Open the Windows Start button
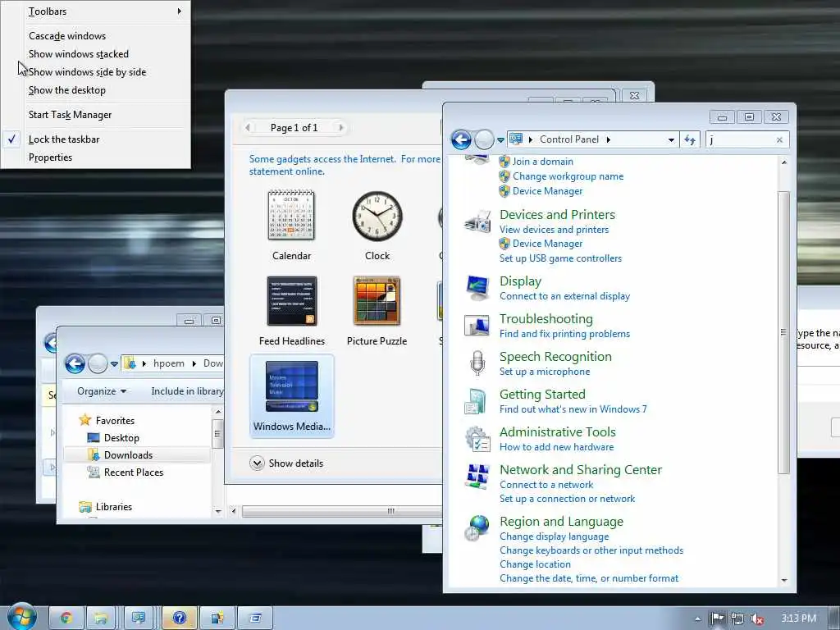This screenshot has height=630, width=840. click(21, 617)
